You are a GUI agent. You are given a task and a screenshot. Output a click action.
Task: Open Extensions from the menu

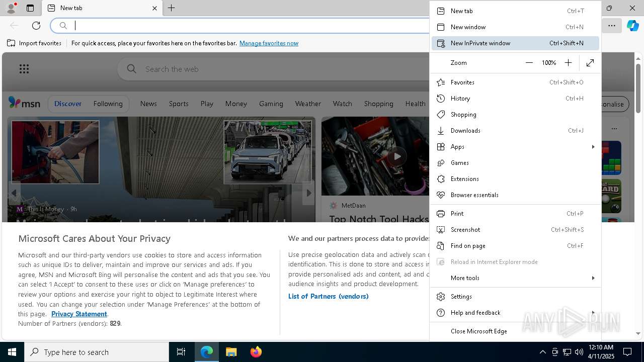point(515,179)
